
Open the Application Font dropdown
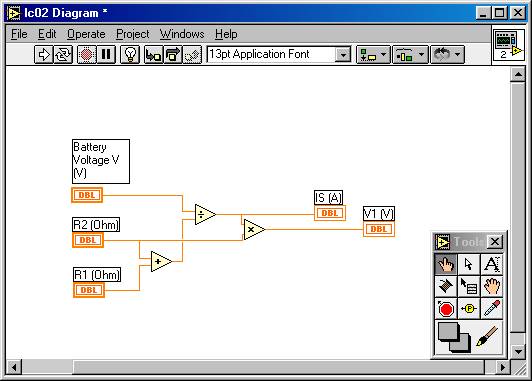pyautogui.click(x=343, y=55)
